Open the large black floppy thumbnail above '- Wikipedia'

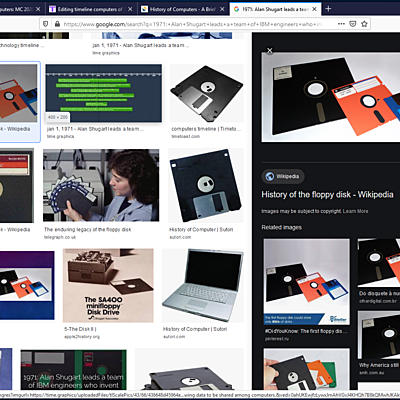tap(17, 185)
